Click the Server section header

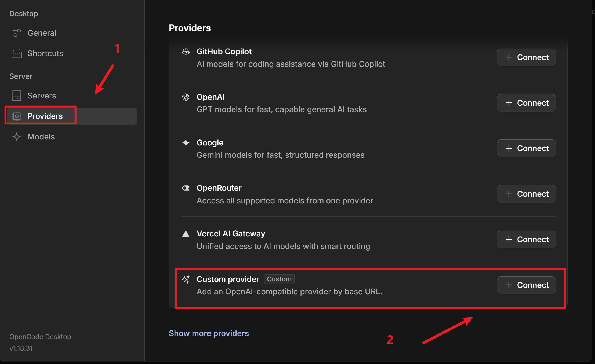pos(21,76)
